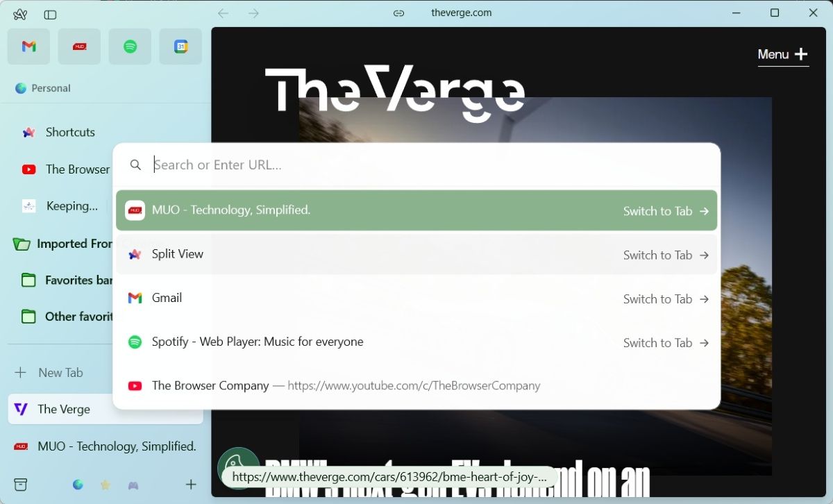This screenshot has height=504, width=833.
Task: Select Gmail suggestion in command bar
Action: point(416,299)
